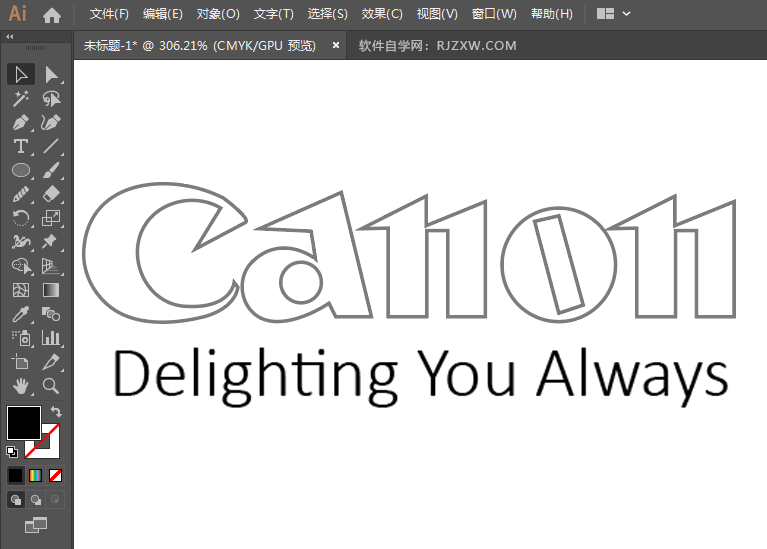
Task: Select the Line Segment tool
Action: click(x=51, y=146)
